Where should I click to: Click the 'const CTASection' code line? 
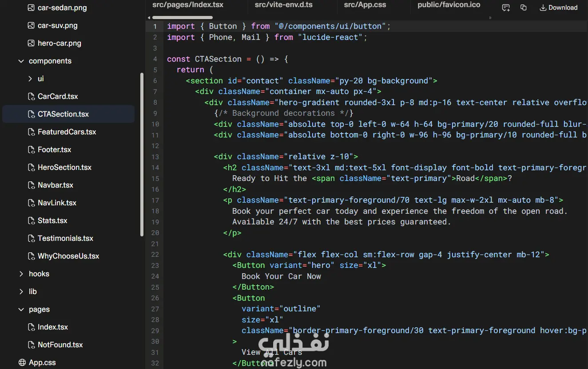[228, 59]
